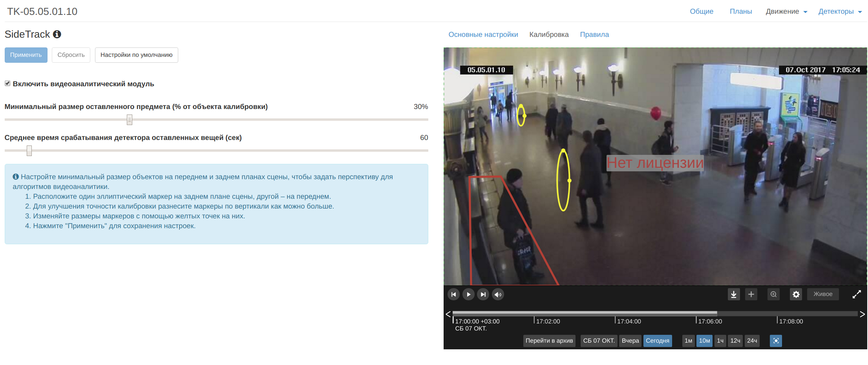This screenshot has height=365, width=868.
Task: Skip to previous frame in the player
Action: (453, 294)
